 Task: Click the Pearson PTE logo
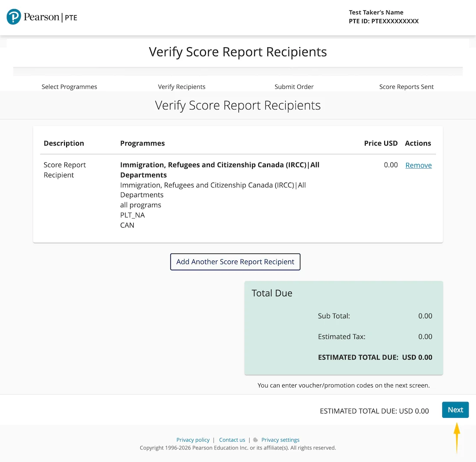[x=42, y=17]
